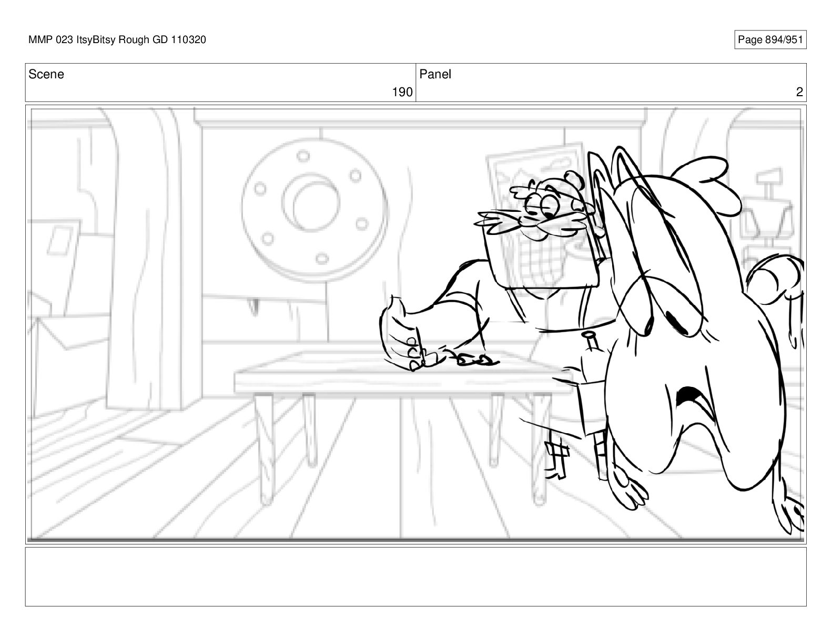Select the scene number '190'

(x=402, y=93)
